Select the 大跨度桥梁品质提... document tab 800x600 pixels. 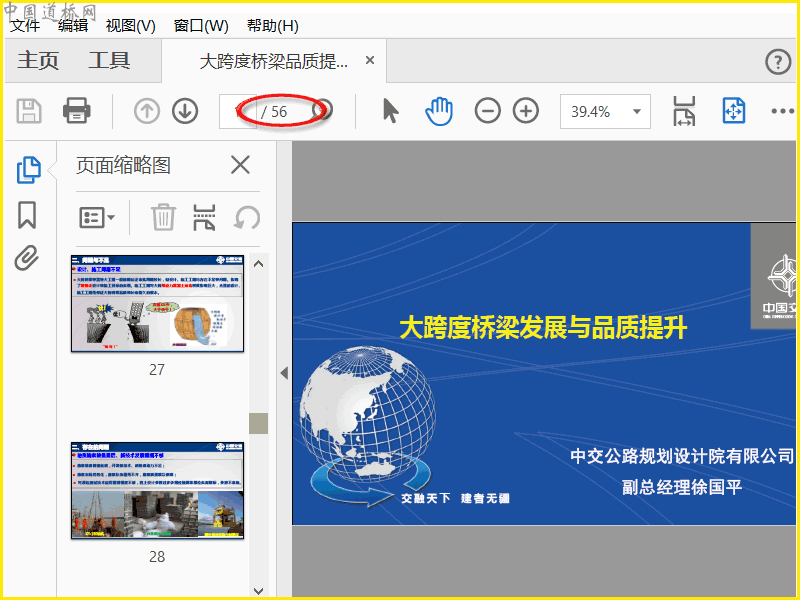274,61
